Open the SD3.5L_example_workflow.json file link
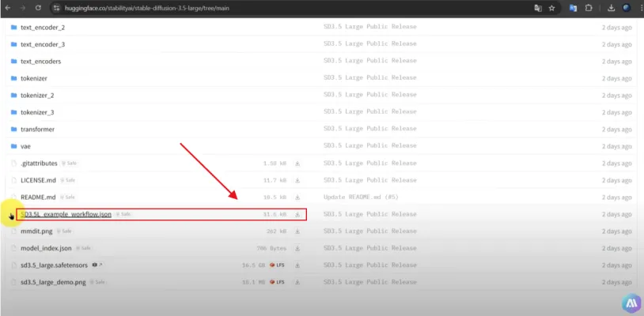644x316 pixels. coord(66,214)
